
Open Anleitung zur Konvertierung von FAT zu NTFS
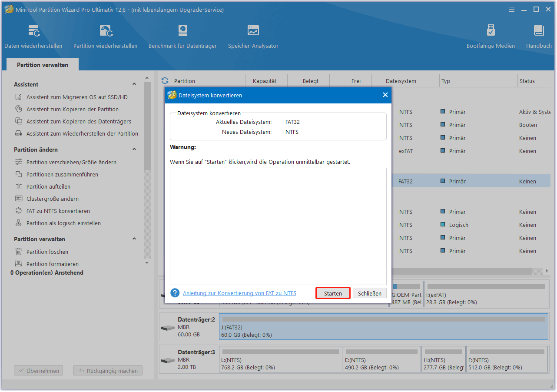[239, 293]
